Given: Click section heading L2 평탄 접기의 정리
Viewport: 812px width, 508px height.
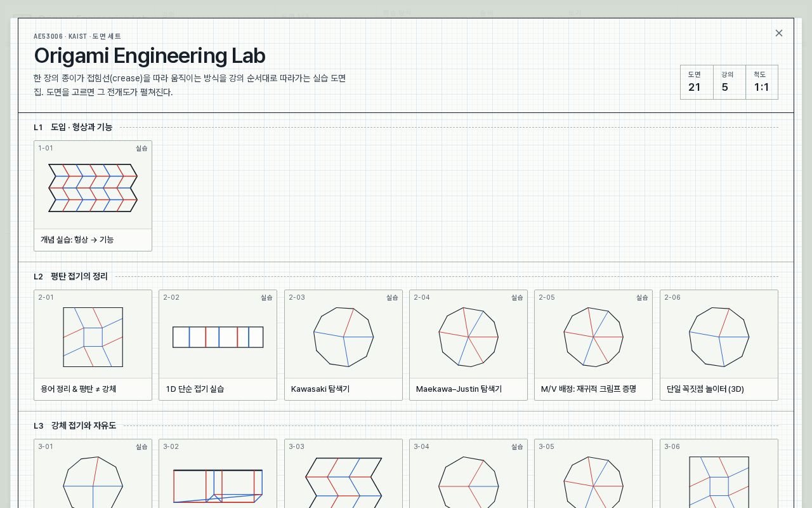Looking at the screenshot, I should 70,276.
